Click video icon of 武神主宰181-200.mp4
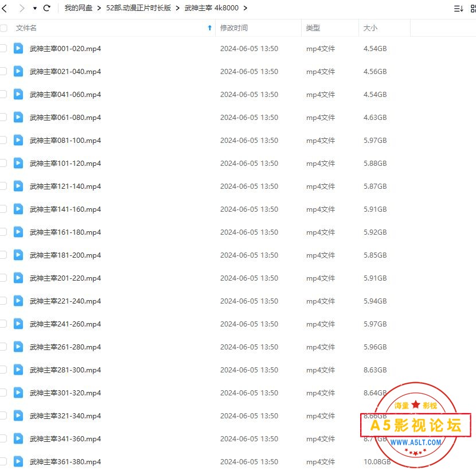The width and height of the screenshot is (476, 474). pyautogui.click(x=18, y=255)
